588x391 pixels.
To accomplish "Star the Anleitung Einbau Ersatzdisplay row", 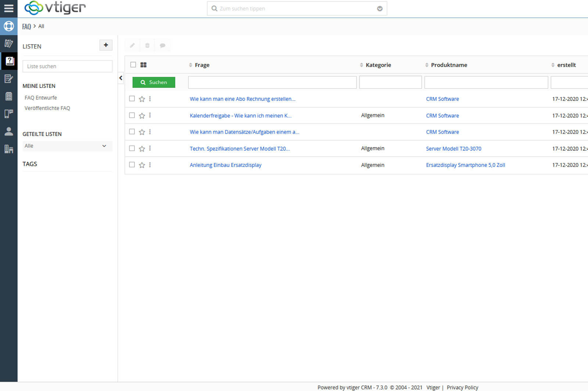I will click(142, 165).
